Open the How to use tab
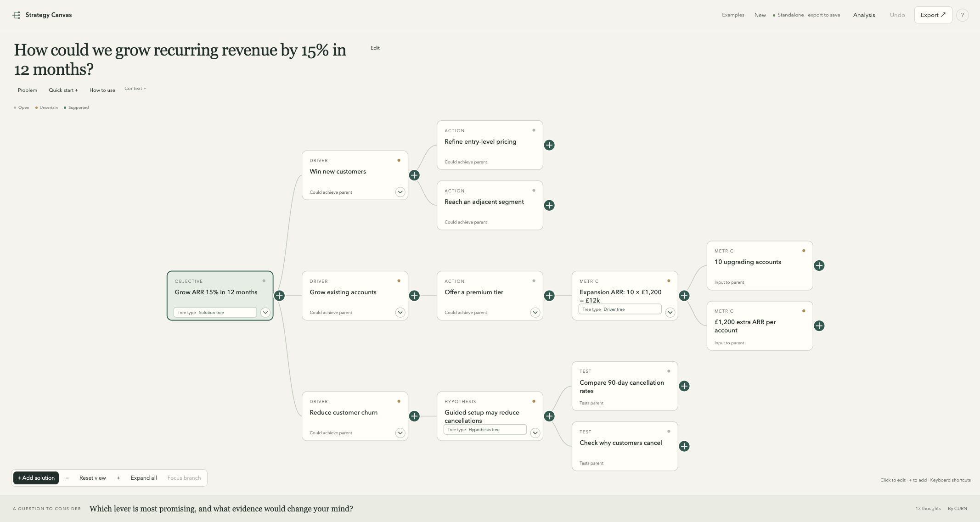 (x=102, y=90)
